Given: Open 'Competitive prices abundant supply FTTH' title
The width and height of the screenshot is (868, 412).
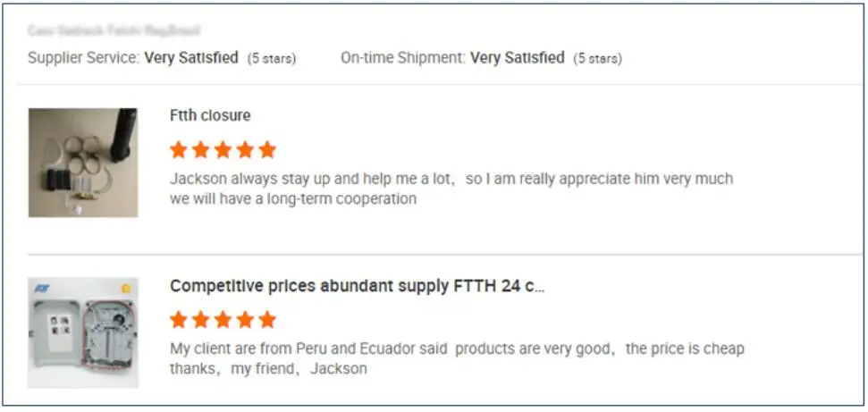Looking at the screenshot, I should 357,286.
